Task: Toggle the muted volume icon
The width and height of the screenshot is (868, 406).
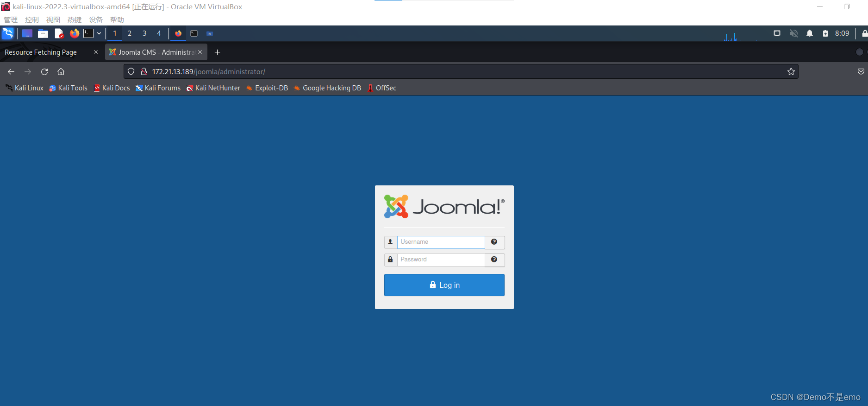Action: point(793,33)
